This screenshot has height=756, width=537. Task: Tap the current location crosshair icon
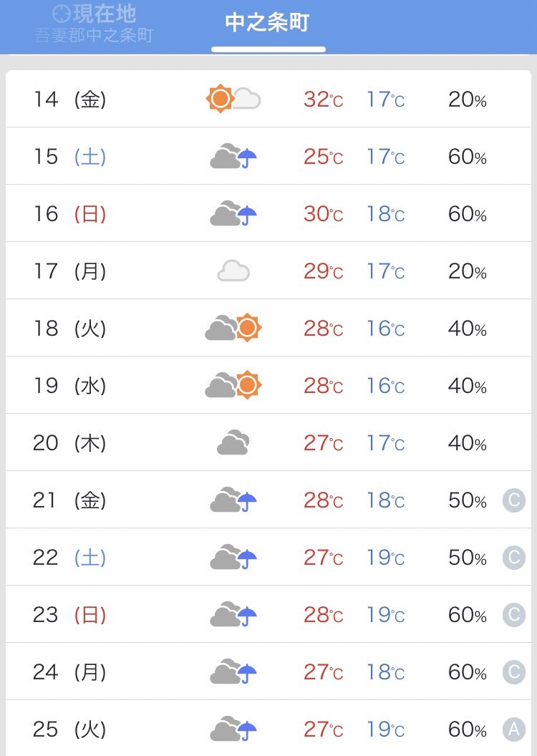62,14
